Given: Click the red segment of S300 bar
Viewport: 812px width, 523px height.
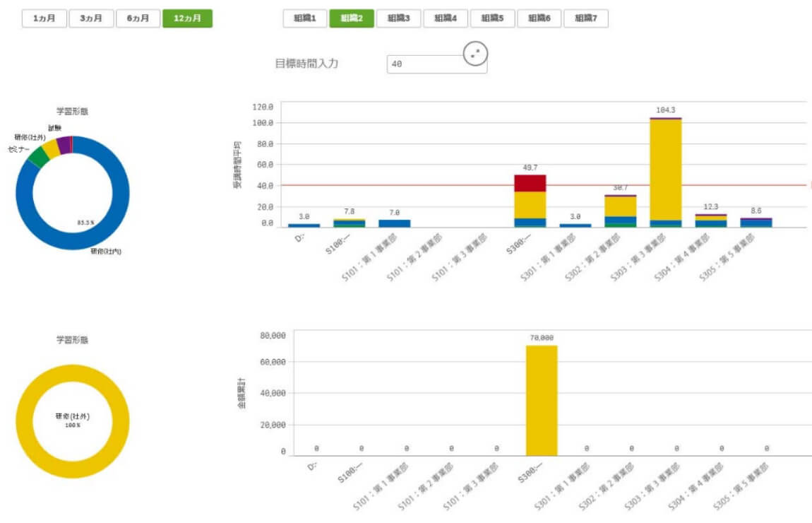Looking at the screenshot, I should 530,183.
